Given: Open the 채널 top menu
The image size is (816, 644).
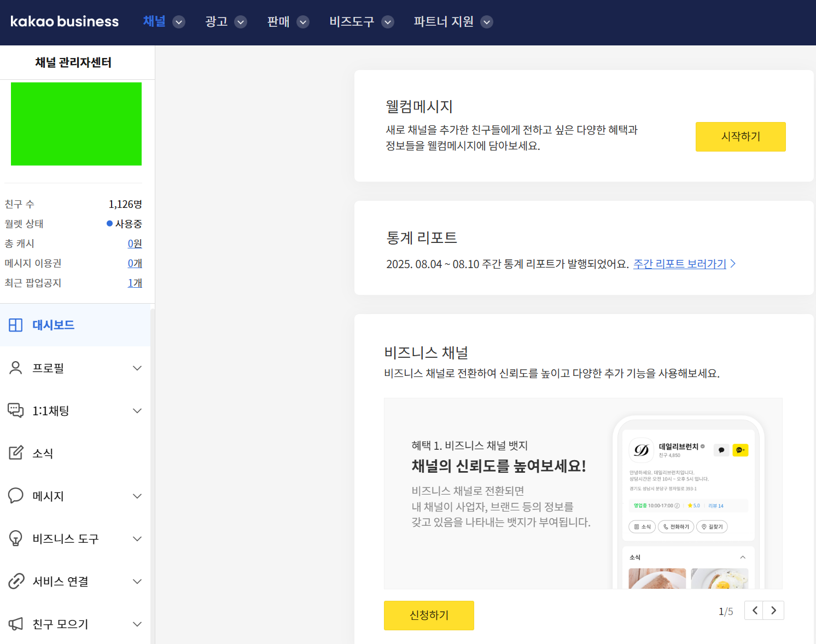Looking at the screenshot, I should pyautogui.click(x=154, y=21).
